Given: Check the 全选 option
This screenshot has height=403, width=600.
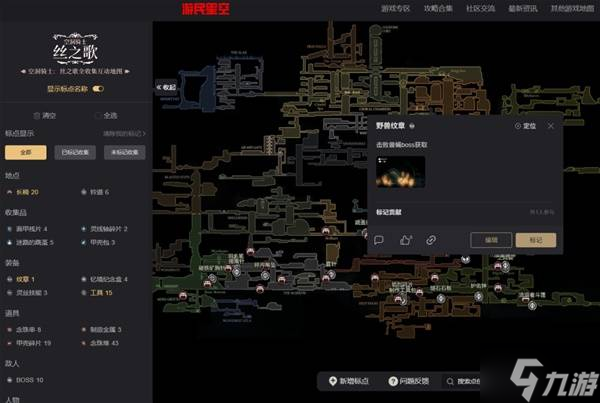Looking at the screenshot, I should (x=106, y=116).
